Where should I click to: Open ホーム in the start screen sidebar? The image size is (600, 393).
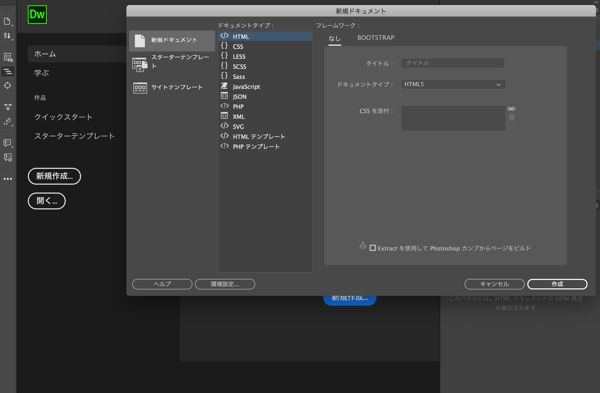coord(77,54)
